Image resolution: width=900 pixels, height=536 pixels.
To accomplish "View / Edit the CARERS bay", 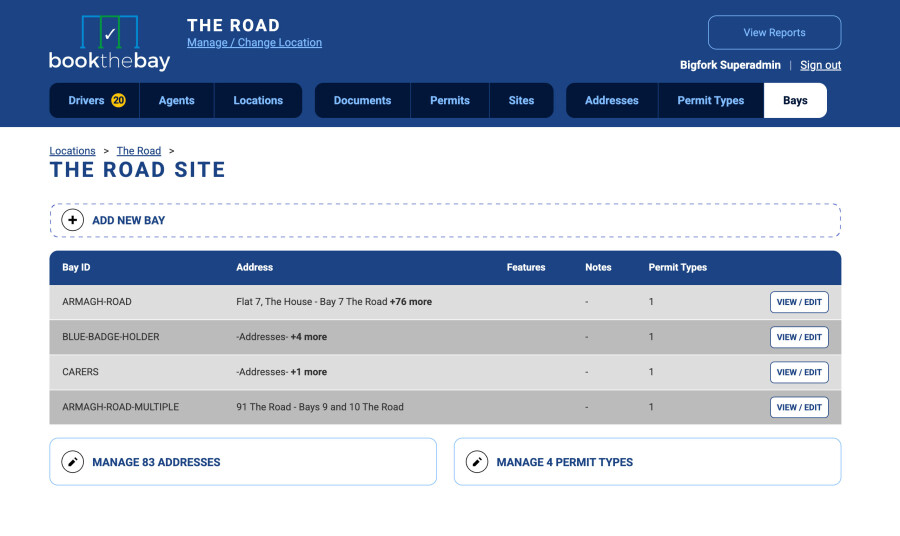I will [x=799, y=372].
